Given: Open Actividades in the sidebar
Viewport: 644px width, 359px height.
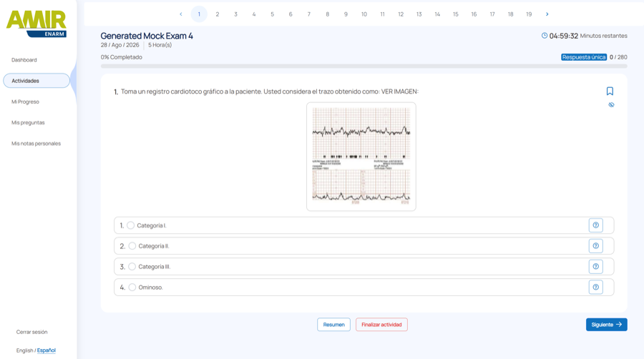Looking at the screenshot, I should pyautogui.click(x=36, y=80).
